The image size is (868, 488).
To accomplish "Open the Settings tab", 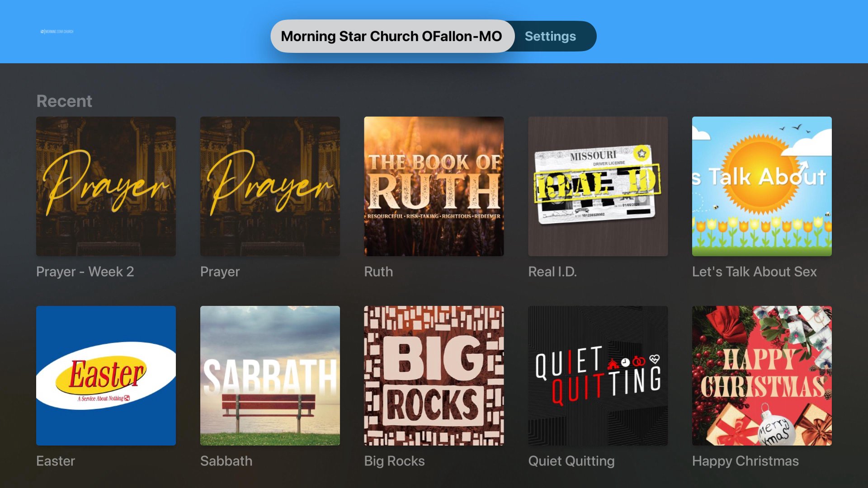I will coord(550,36).
